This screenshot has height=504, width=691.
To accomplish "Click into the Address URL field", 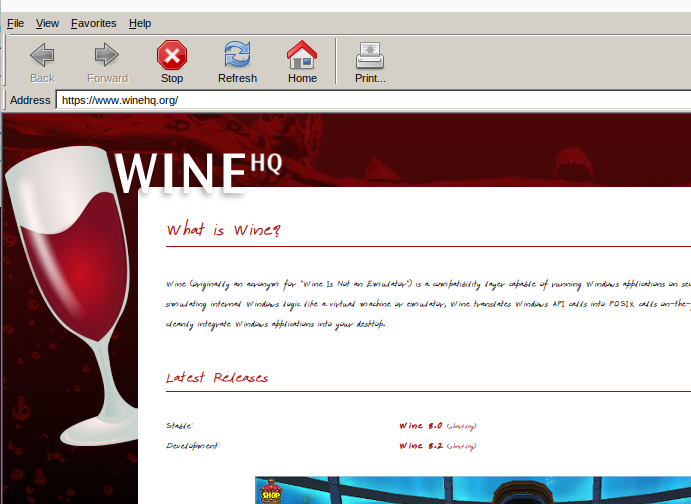I will click(374, 100).
